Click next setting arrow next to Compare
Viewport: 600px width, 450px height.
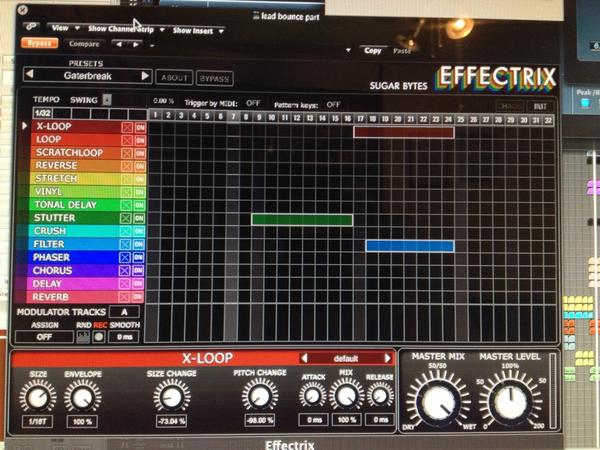point(135,44)
